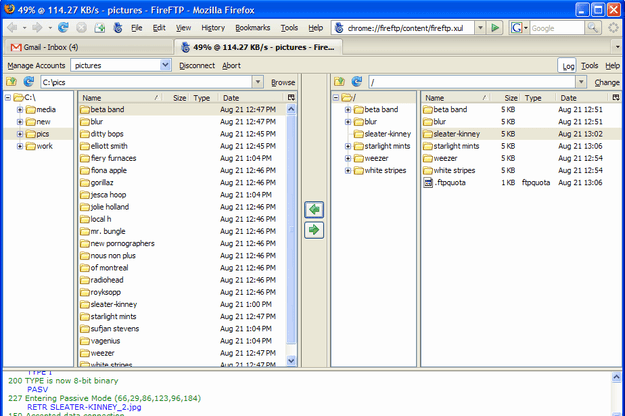Screen dimensions: 625x416
Task: Refresh the local directory listing
Action: click(28, 82)
